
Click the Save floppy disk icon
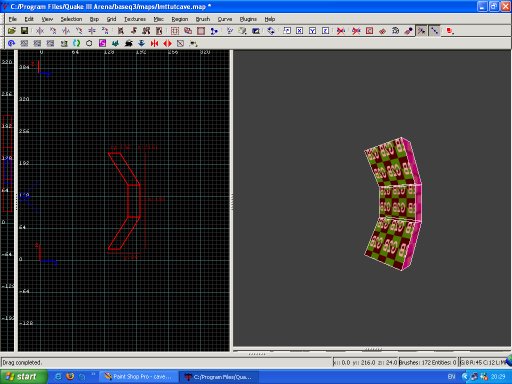tap(24, 31)
